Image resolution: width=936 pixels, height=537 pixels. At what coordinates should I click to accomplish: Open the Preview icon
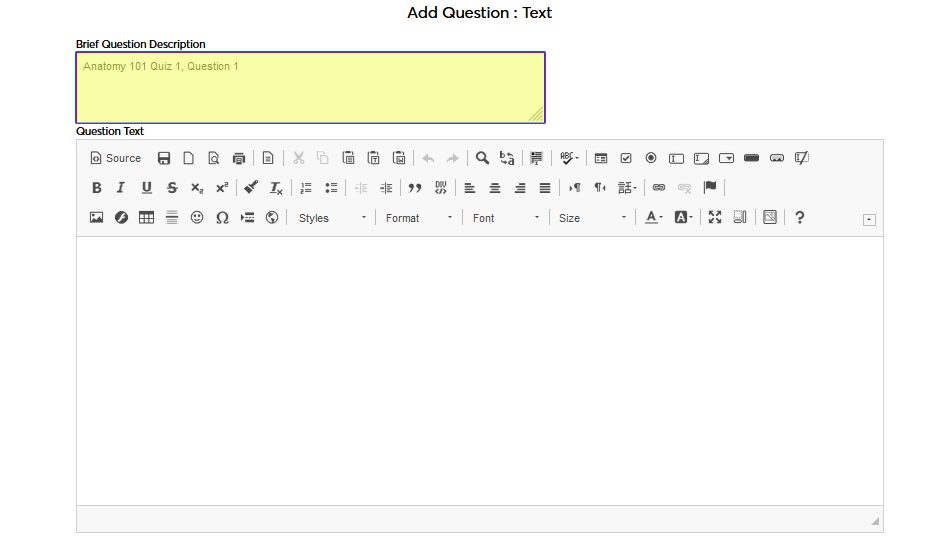[x=214, y=158]
